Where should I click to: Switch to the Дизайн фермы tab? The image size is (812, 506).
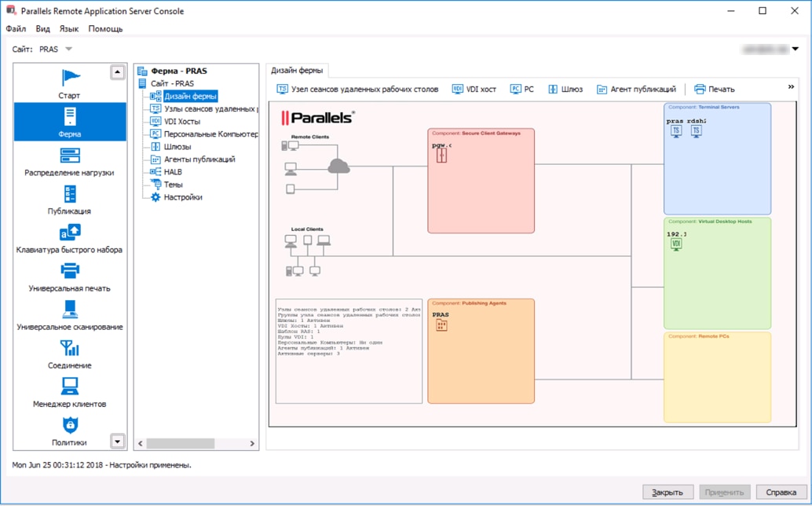[x=297, y=69]
